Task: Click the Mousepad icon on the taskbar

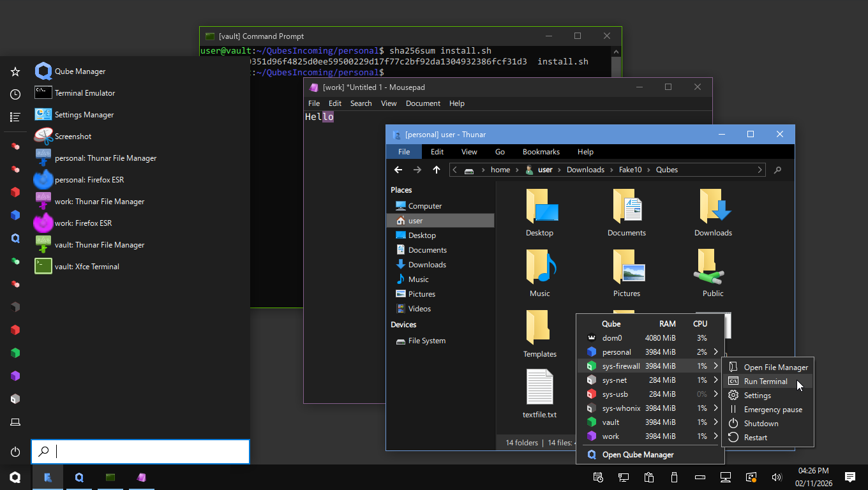Action: tap(141, 477)
